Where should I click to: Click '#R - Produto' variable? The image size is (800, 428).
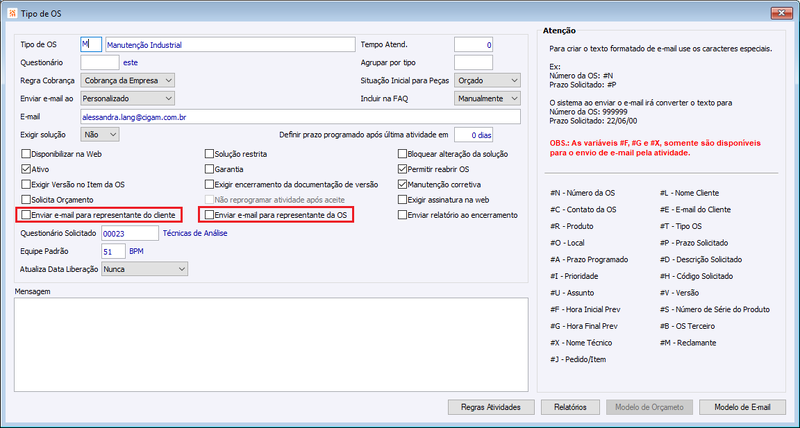(571, 226)
